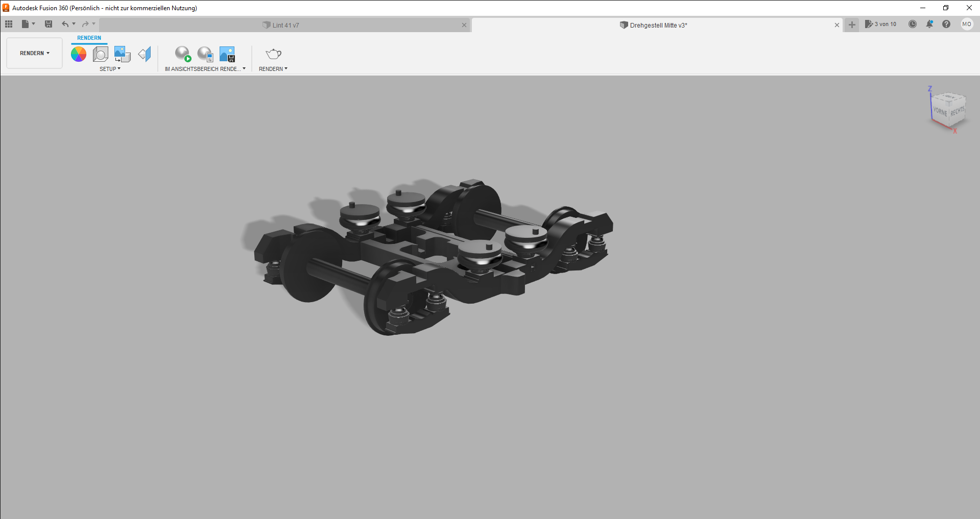The height and width of the screenshot is (519, 980).
Task: Start in-canvas rendering
Action: [183, 54]
